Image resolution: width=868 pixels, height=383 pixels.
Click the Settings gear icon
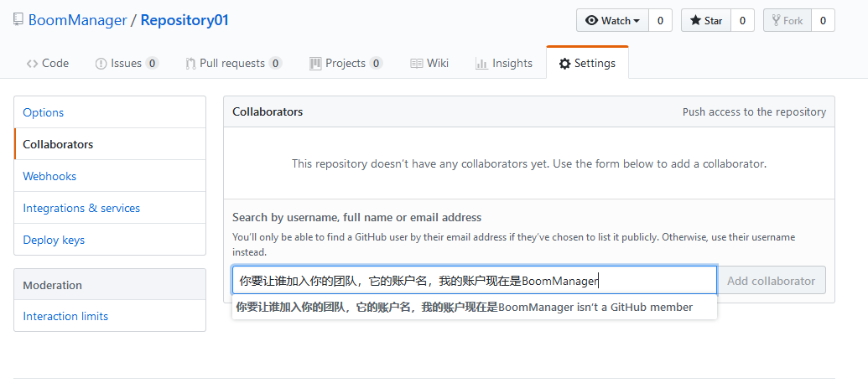point(564,64)
